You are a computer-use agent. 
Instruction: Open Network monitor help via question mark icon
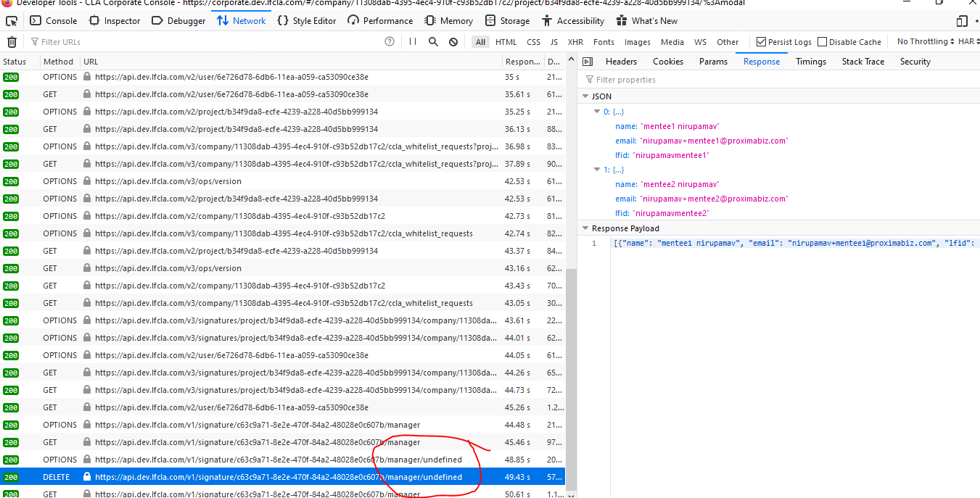389,41
